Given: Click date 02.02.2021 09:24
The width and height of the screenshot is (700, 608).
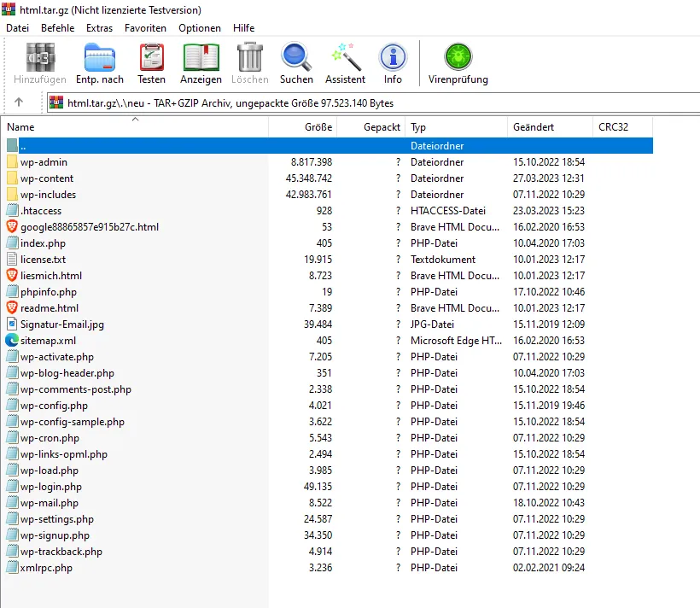Looking at the screenshot, I should [549, 567].
